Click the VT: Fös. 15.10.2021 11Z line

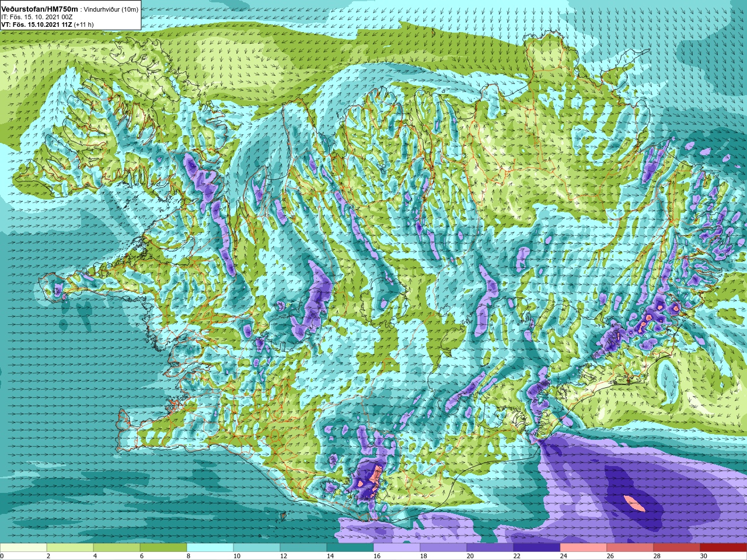[x=47, y=24]
